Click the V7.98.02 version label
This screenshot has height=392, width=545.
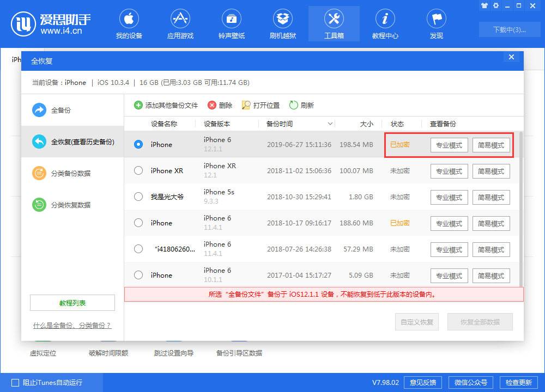point(385,383)
